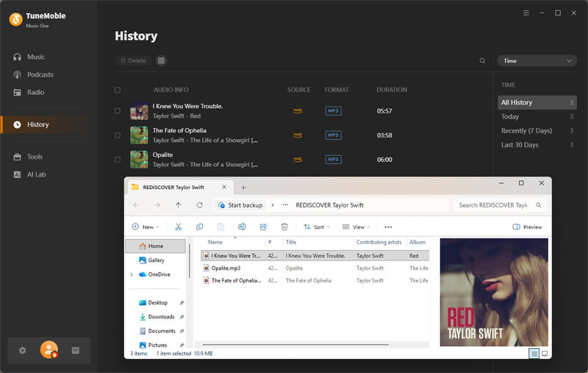The width and height of the screenshot is (588, 373).
Task: Click the MP3 format badge for I Knew You Were Trouble
Action: click(x=334, y=111)
